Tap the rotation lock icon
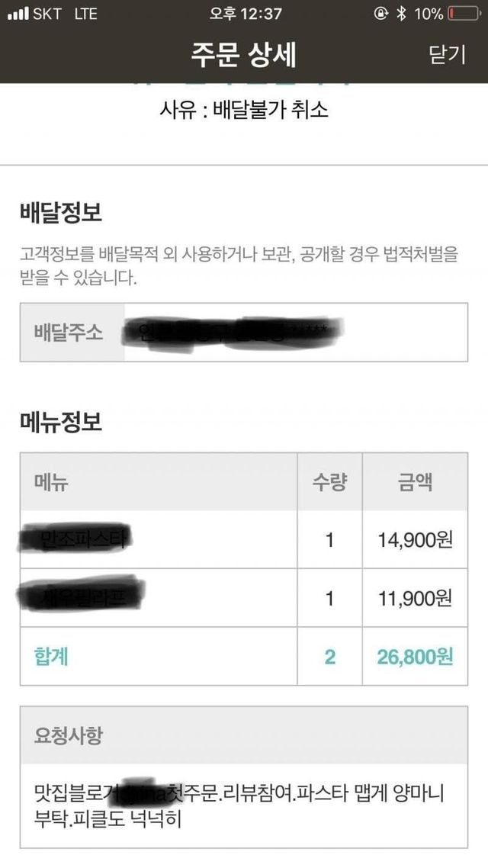Viewport: 488px width, 868px height. tap(380, 14)
